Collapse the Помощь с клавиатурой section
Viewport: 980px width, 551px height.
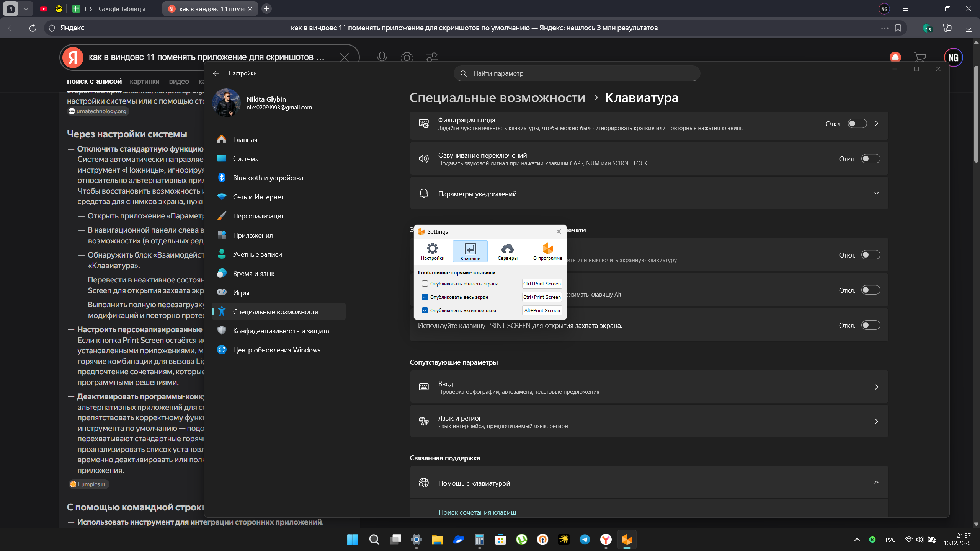tap(876, 483)
